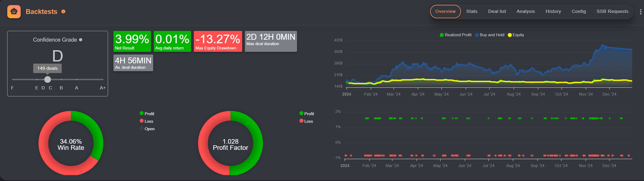
Task: Click the Max Equity Drawdown red tile
Action: tap(217, 41)
